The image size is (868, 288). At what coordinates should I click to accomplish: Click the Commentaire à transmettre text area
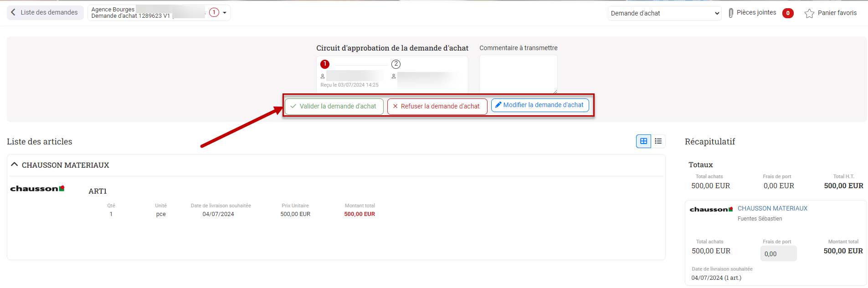pyautogui.click(x=518, y=74)
